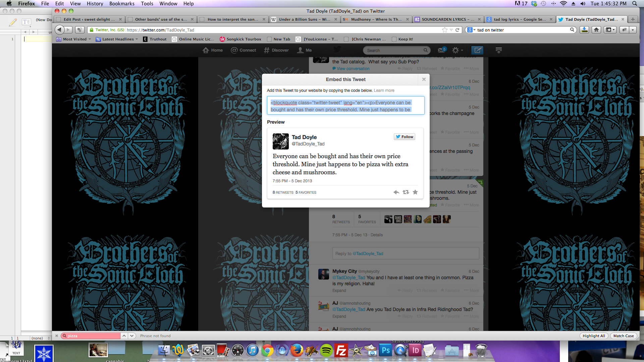644x362 pixels.
Task: Launch FileZilla from the Dock
Action: 341,351
